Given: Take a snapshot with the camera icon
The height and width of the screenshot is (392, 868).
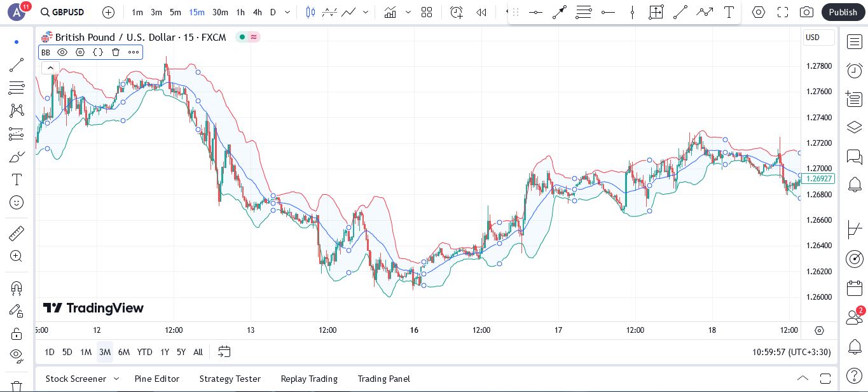Looking at the screenshot, I should click(806, 12).
